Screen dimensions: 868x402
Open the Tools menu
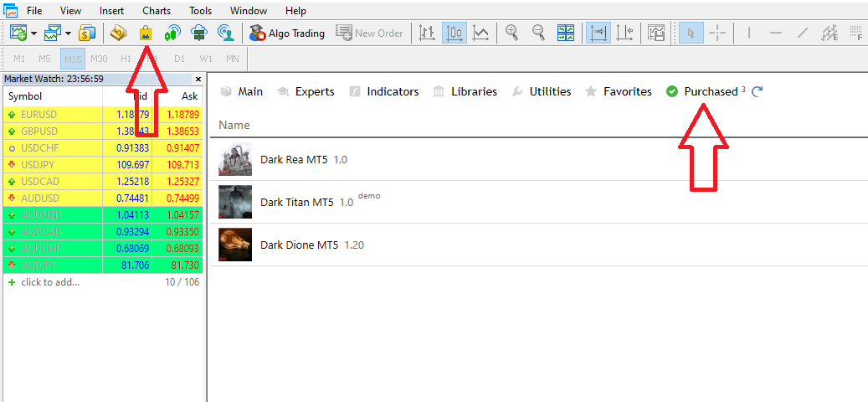point(200,11)
